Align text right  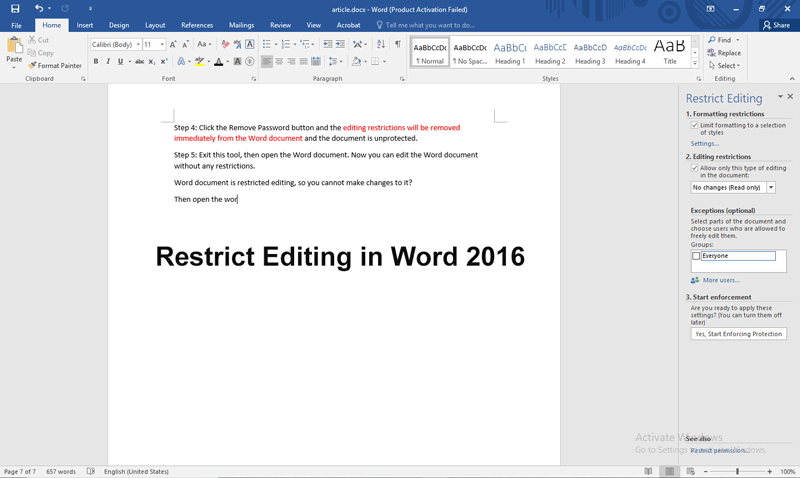[291, 61]
